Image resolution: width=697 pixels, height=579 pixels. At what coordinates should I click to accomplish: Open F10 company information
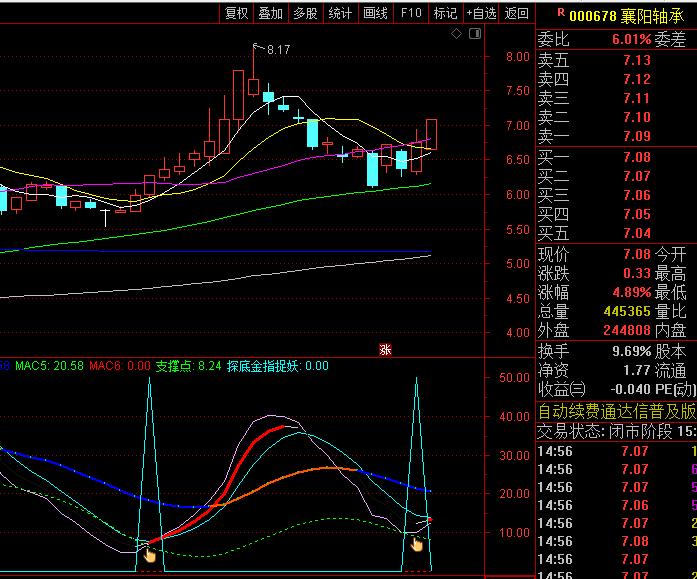410,13
